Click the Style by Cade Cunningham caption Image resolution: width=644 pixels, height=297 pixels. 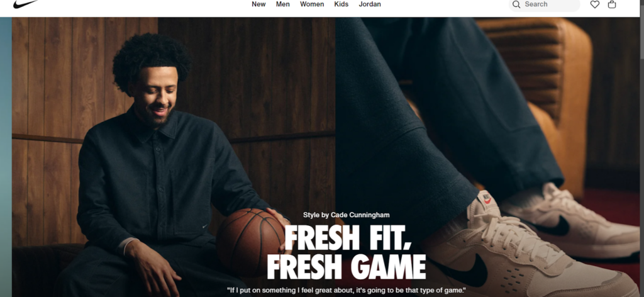(347, 215)
